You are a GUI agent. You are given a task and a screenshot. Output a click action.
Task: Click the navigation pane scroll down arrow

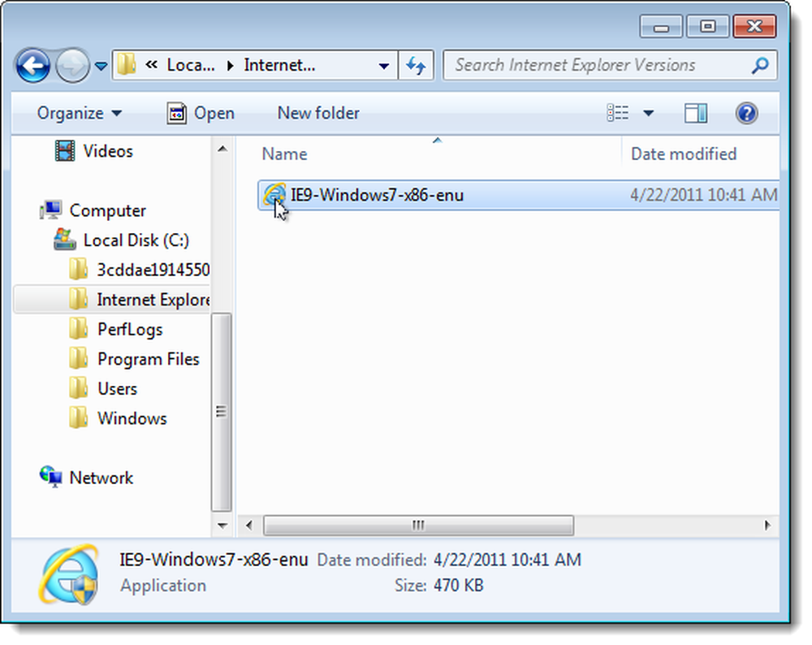(x=222, y=526)
